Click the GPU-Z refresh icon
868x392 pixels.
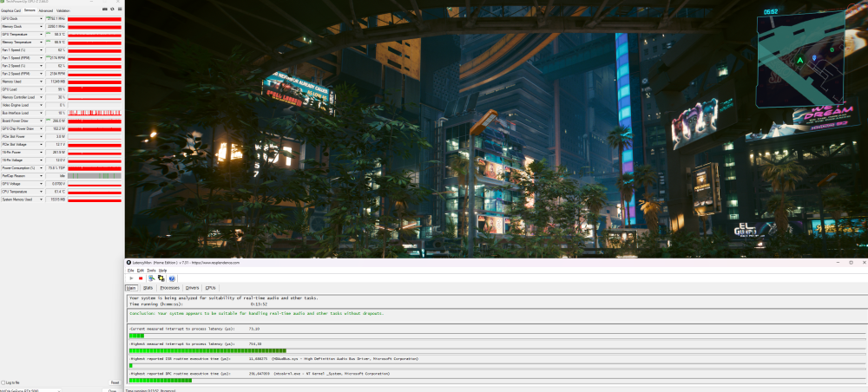(x=111, y=10)
